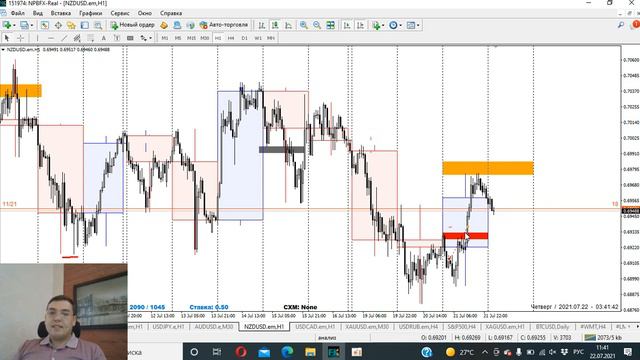Expand the new chart dropdown arrow
640x360 pixels.
(x=14, y=25)
